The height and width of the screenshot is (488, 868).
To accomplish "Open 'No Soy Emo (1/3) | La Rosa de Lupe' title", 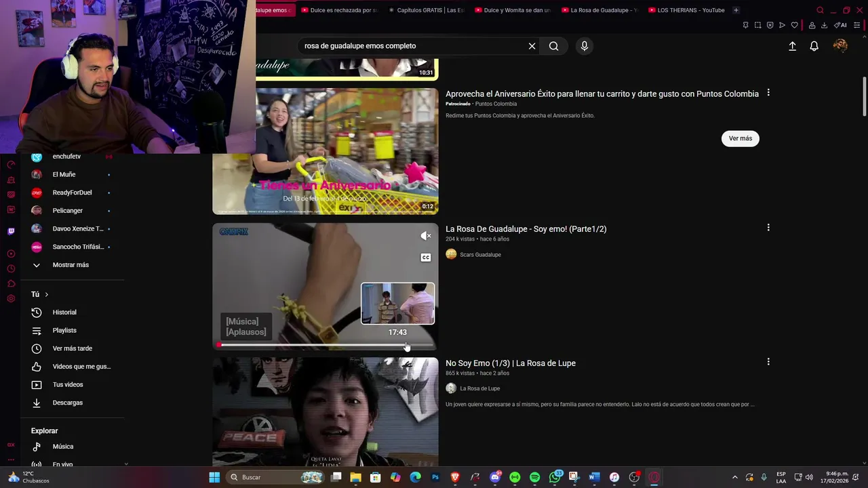I will pos(511,363).
